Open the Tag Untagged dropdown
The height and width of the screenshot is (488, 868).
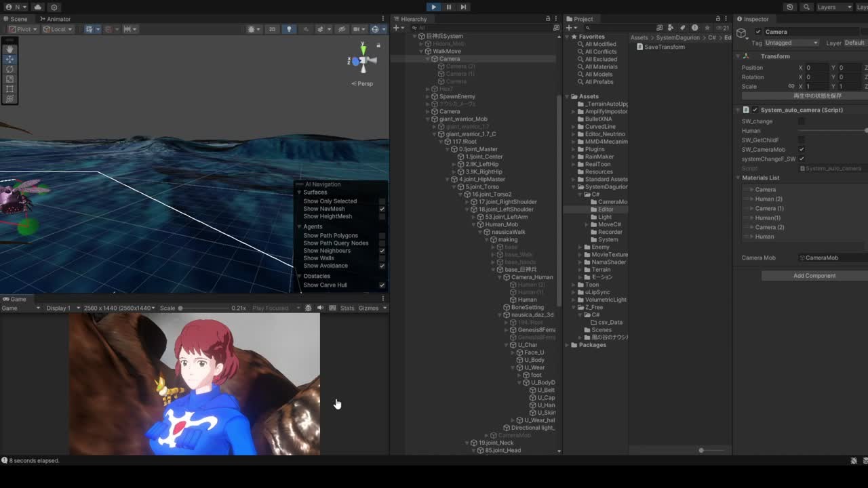[x=791, y=43]
